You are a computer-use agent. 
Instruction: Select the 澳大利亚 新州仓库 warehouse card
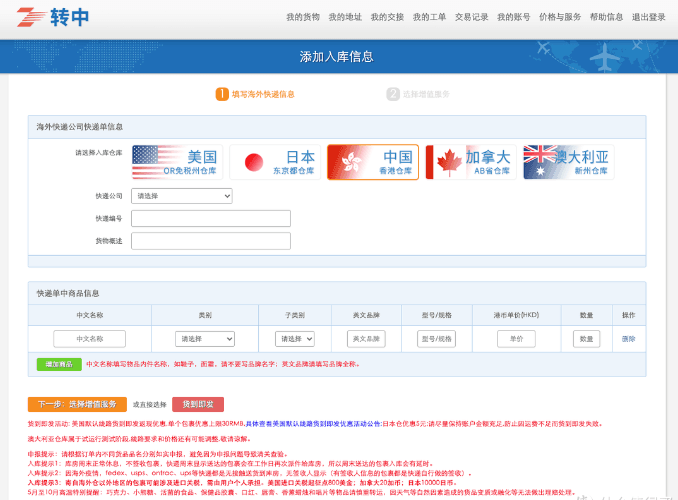[x=569, y=162]
